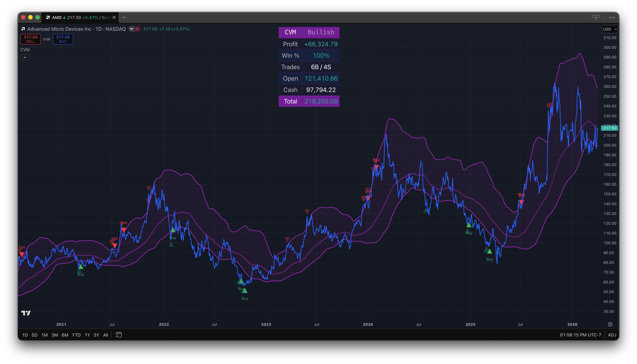
Task: Open the multi-monitor layout icon
Action: click(x=595, y=17)
